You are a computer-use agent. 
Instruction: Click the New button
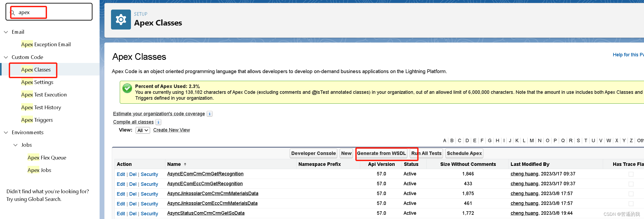click(x=346, y=153)
